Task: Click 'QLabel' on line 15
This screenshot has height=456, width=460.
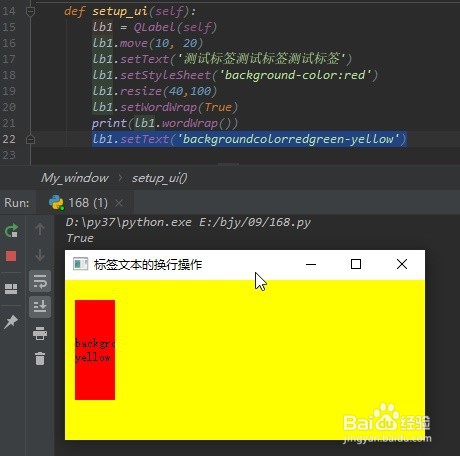Action: (x=154, y=27)
